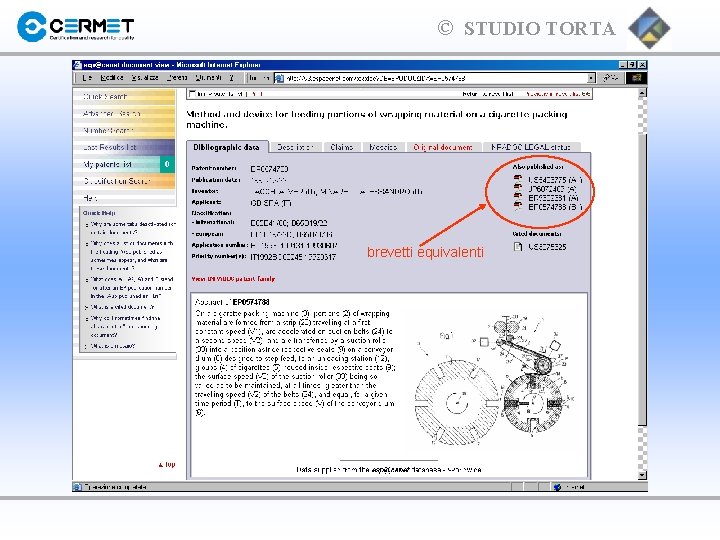Click the document icon beside the US also-published entry

click(518, 179)
